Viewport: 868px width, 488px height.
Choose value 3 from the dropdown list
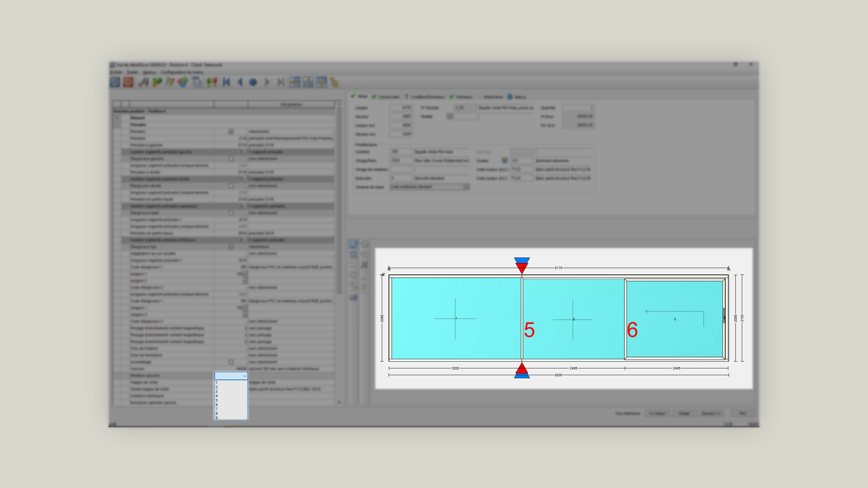pos(231,391)
